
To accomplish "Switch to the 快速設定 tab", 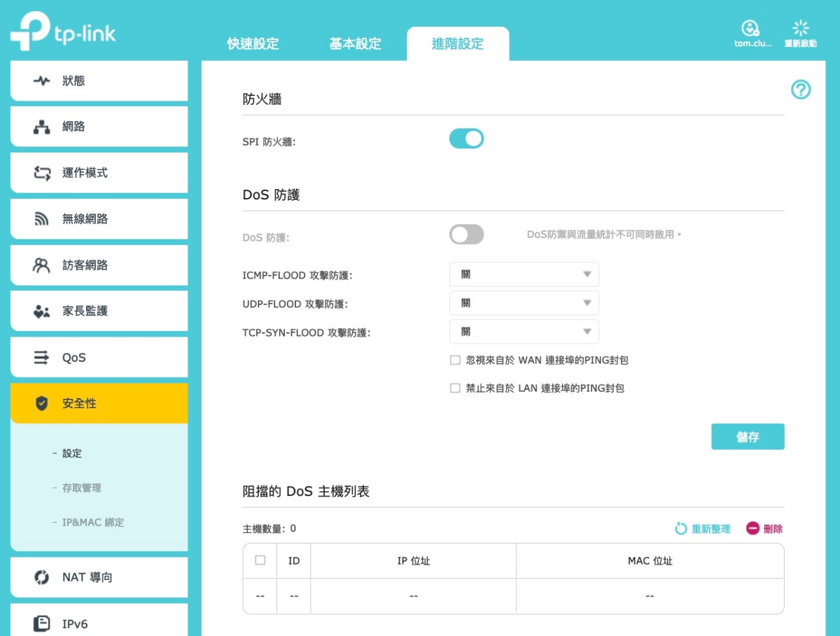I will point(253,44).
